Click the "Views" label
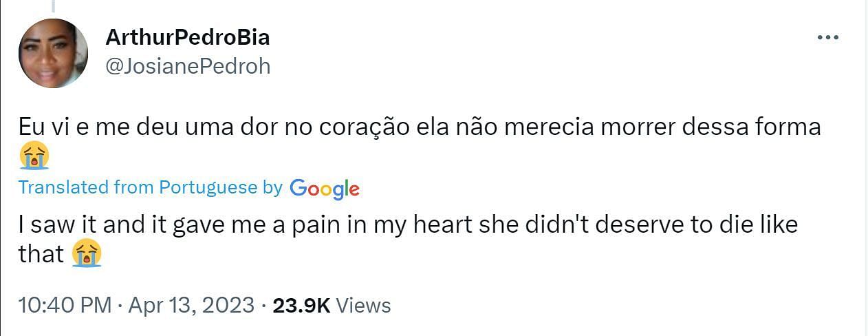The height and width of the screenshot is (336, 868). click(364, 305)
